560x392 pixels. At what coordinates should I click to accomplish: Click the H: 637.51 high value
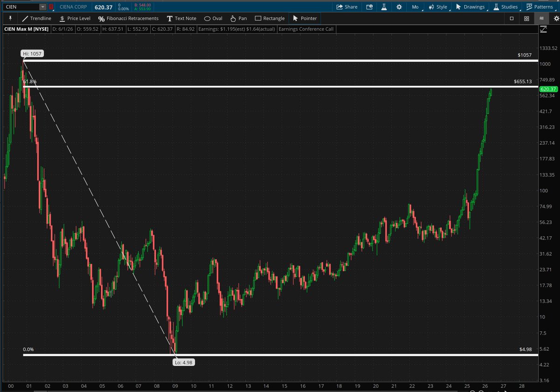(x=113, y=29)
